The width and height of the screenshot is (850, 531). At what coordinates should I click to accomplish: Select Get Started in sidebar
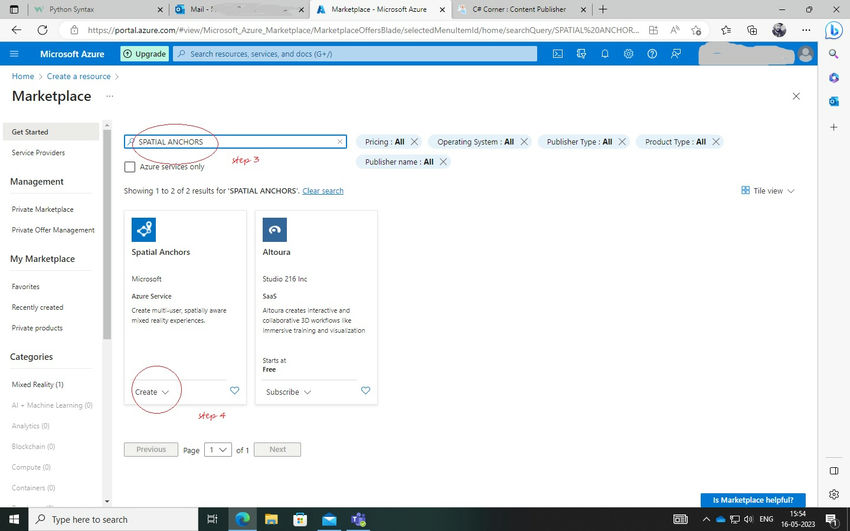50,132
